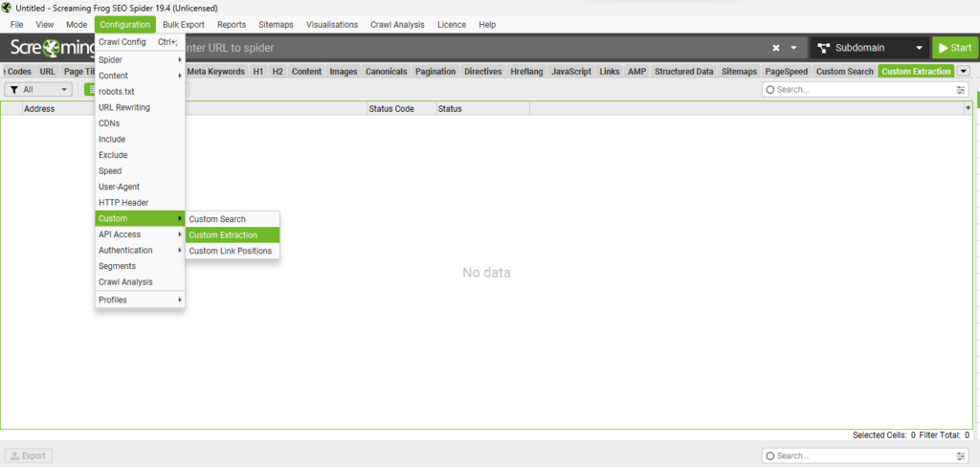This screenshot has width=980, height=467.
Task: Switch to the URL tab
Action: [48, 72]
